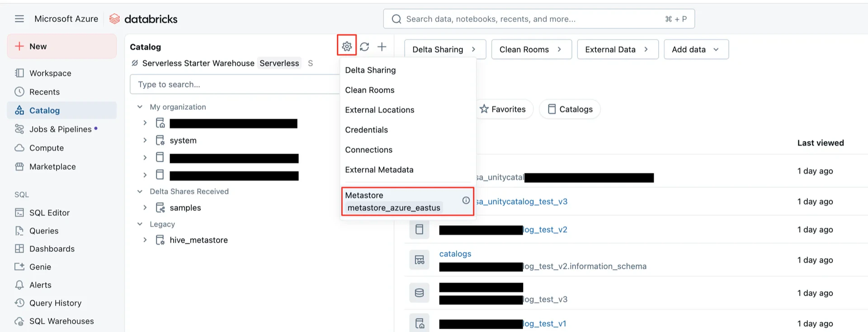This screenshot has height=332, width=868.
Task: Click the samples share icon
Action: [160, 208]
